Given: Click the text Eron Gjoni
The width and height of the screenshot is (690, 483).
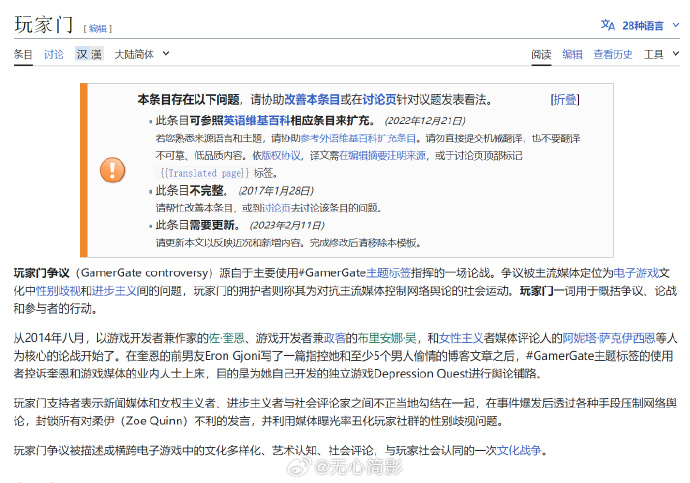Looking at the screenshot, I should 233,355.
